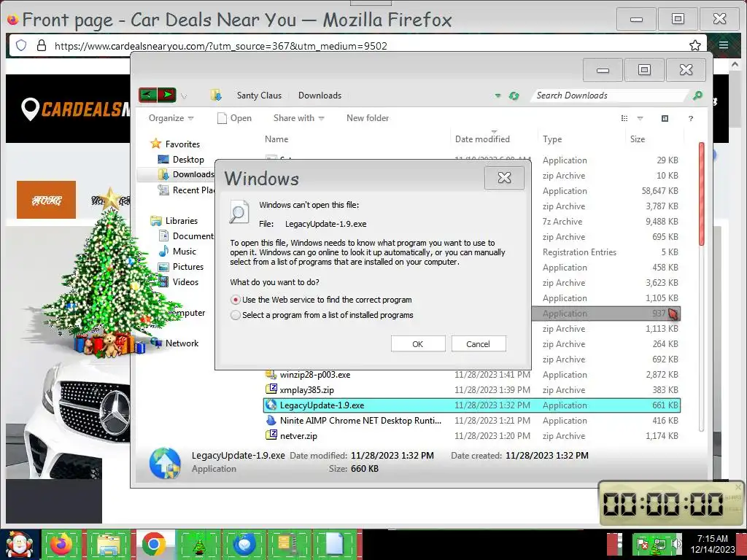
Task: Click New folder in the toolbar
Action: click(x=368, y=118)
